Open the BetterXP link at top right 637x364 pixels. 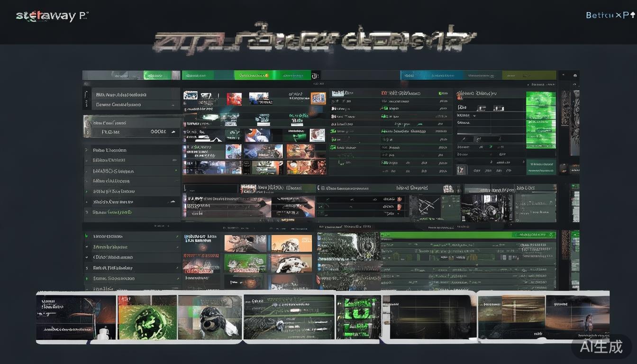610,15
